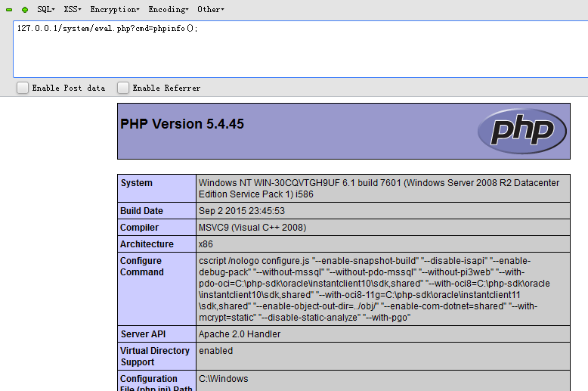Viewport: 588px width, 391px height.
Task: Click the Architecture label
Action: [x=147, y=244]
